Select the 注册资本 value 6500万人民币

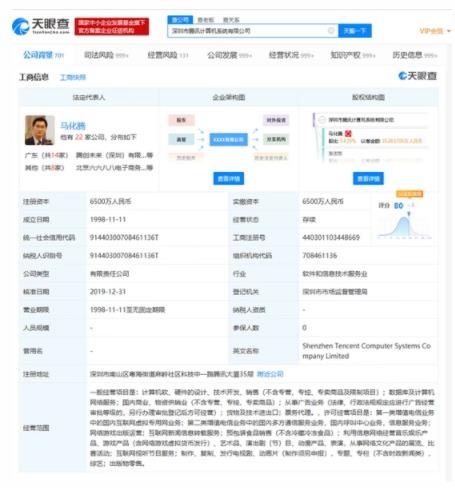[110, 201]
